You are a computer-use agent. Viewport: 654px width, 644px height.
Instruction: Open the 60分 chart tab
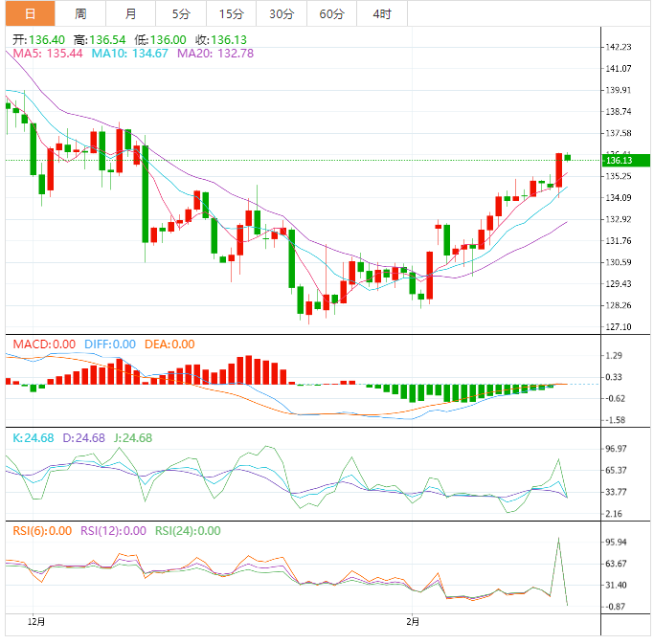click(331, 13)
